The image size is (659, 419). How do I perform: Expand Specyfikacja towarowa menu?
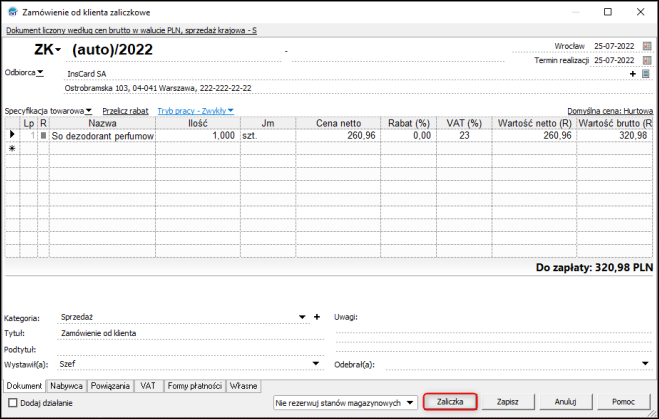88,111
